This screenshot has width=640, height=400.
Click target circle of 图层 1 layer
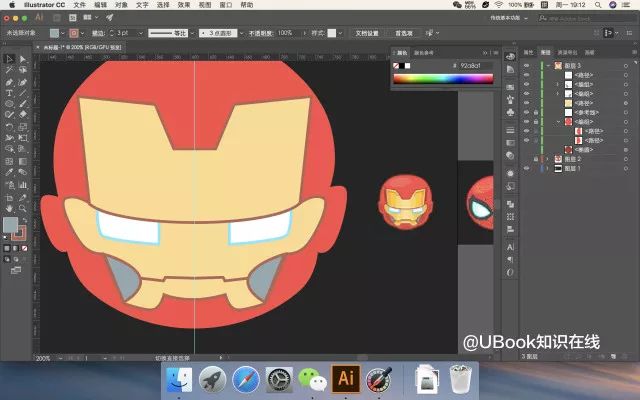[626, 168]
